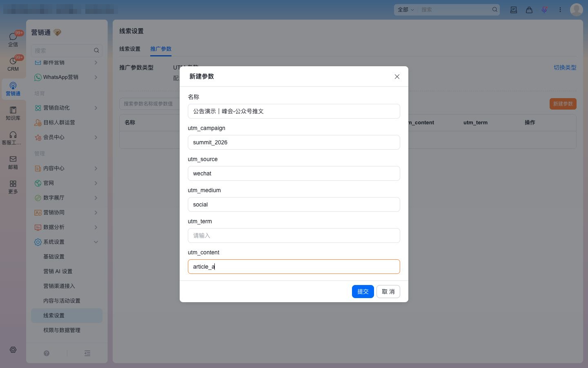The width and height of the screenshot is (588, 368).
Task: Open the vertical three-dot more menu
Action: (560, 10)
